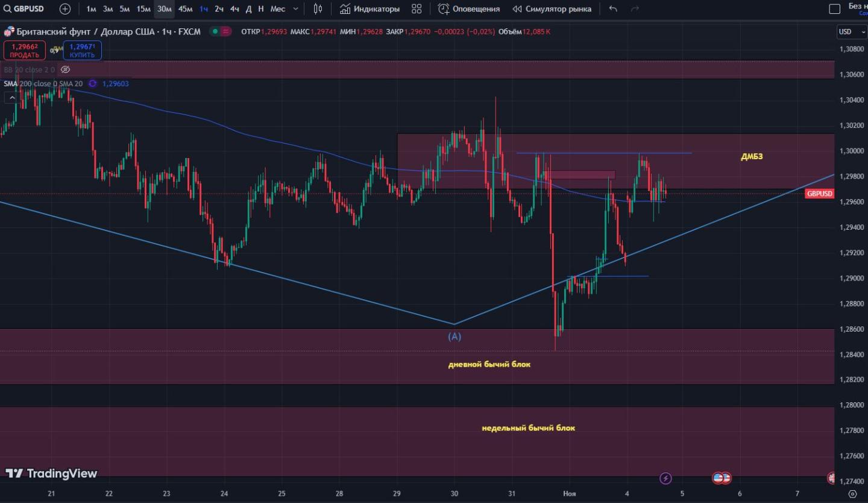Screen dimensions: 868x503
Task: Open the candlestick chart type selector
Action: (x=318, y=9)
